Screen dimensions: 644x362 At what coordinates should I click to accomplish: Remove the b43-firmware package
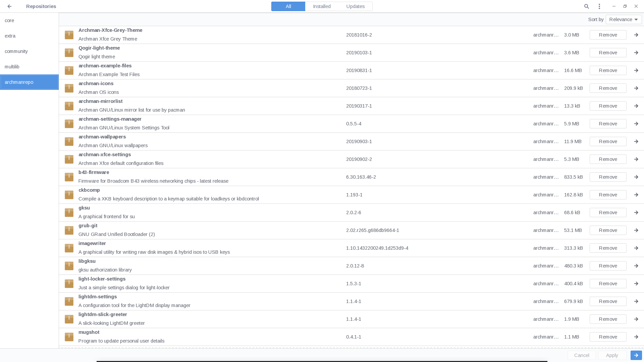click(608, 177)
